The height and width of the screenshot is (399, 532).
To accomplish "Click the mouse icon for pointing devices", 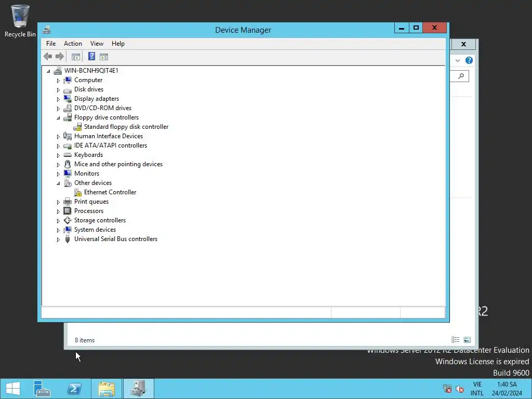I will 68,164.
